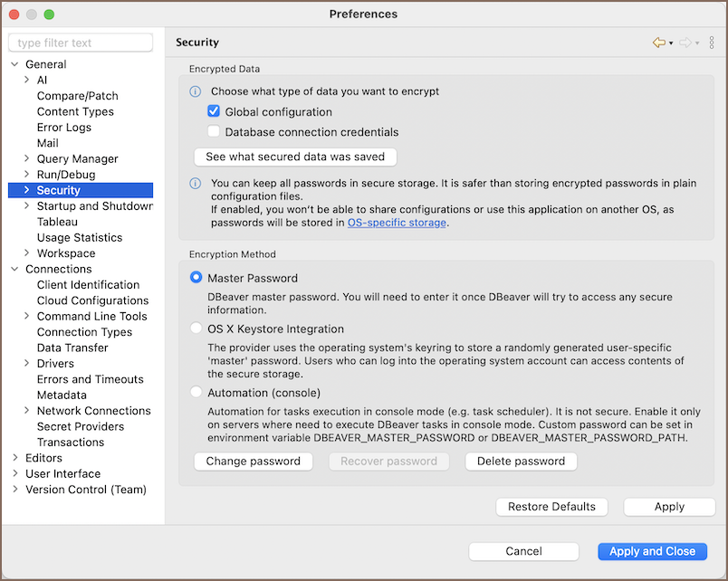Expand the Network Connections node

point(27,411)
